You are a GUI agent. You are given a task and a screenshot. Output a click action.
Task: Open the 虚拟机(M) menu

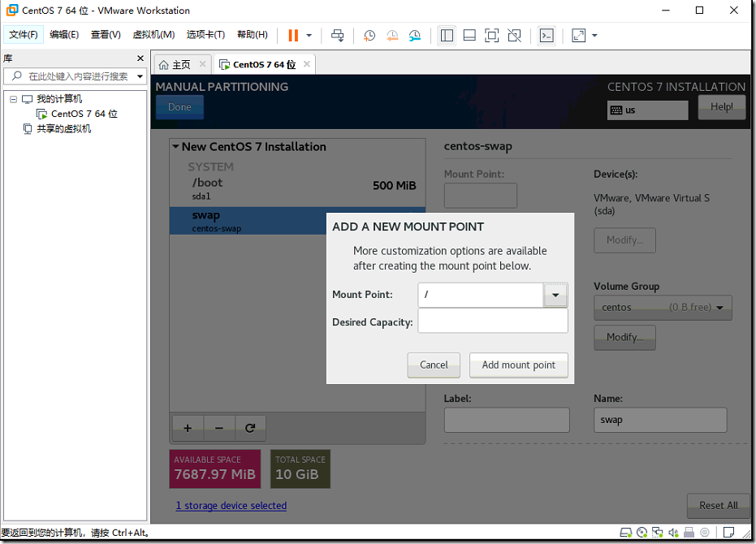click(153, 34)
